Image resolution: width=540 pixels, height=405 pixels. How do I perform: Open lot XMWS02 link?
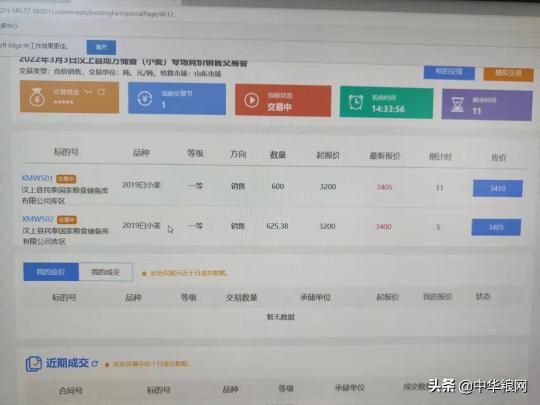(38, 219)
